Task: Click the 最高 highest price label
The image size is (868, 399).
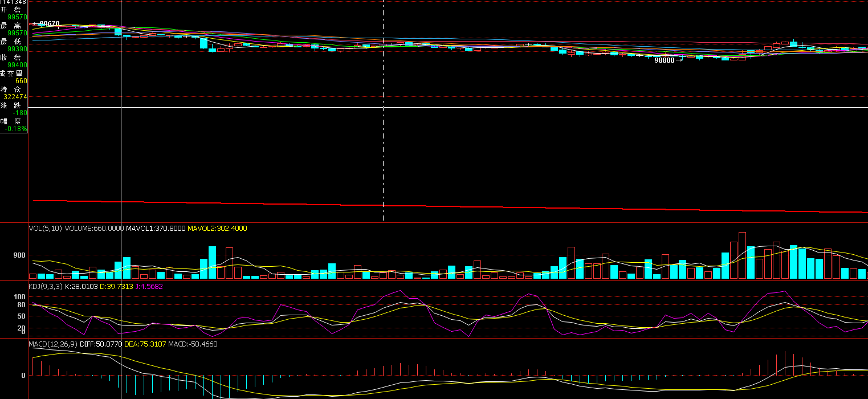Action: pyautogui.click(x=14, y=26)
